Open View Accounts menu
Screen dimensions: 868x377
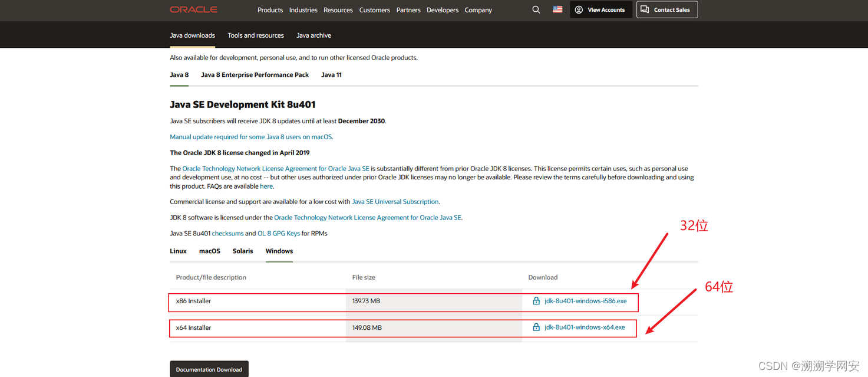[x=600, y=9]
